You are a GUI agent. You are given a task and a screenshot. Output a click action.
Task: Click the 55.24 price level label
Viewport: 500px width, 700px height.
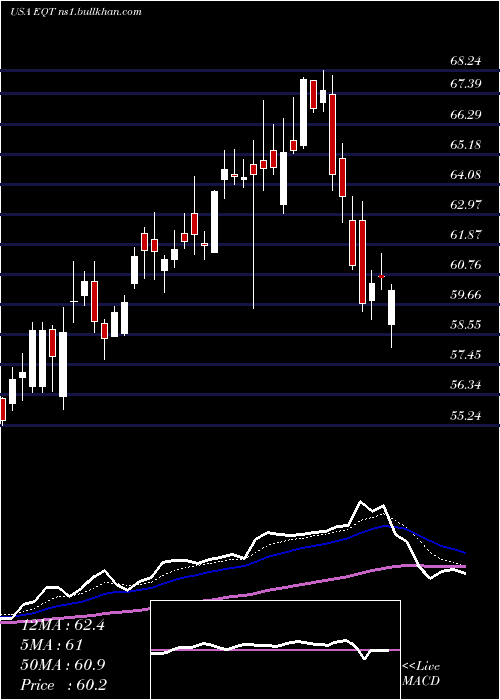(x=466, y=416)
